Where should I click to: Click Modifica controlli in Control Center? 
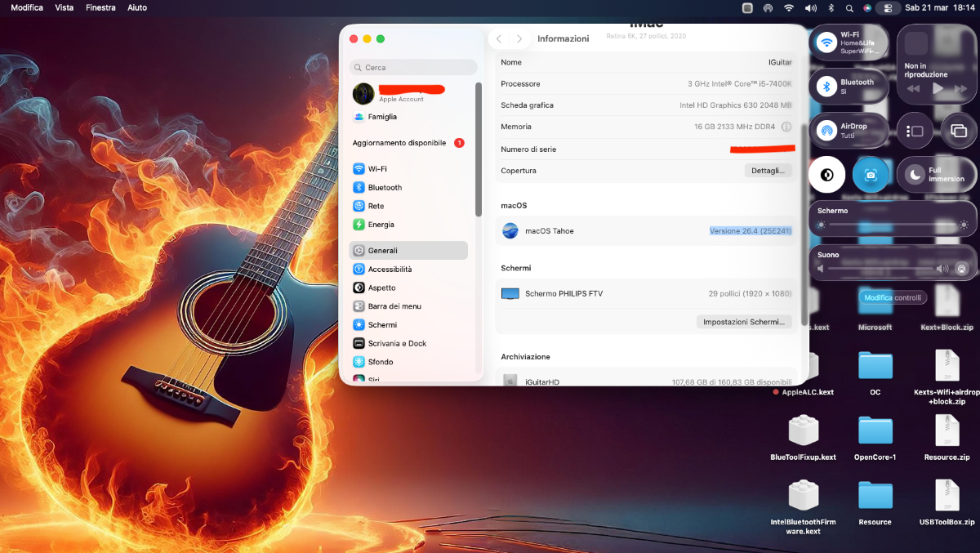coord(893,298)
